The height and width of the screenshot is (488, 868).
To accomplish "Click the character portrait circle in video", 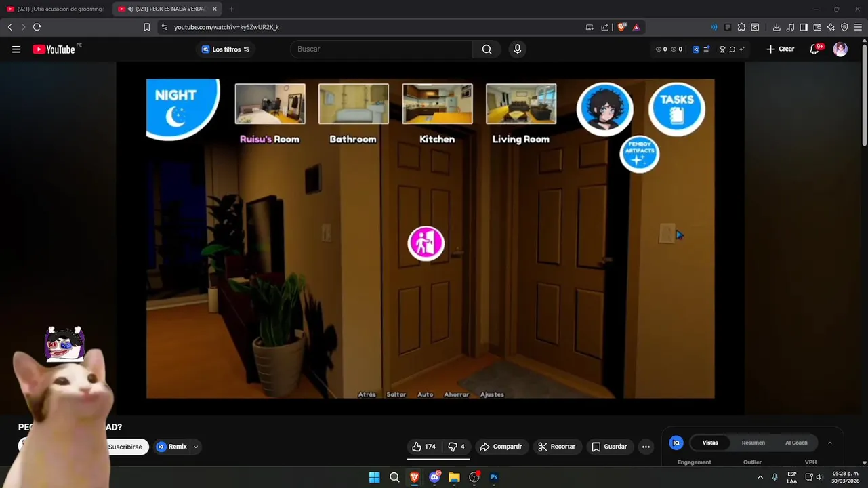I will [605, 108].
